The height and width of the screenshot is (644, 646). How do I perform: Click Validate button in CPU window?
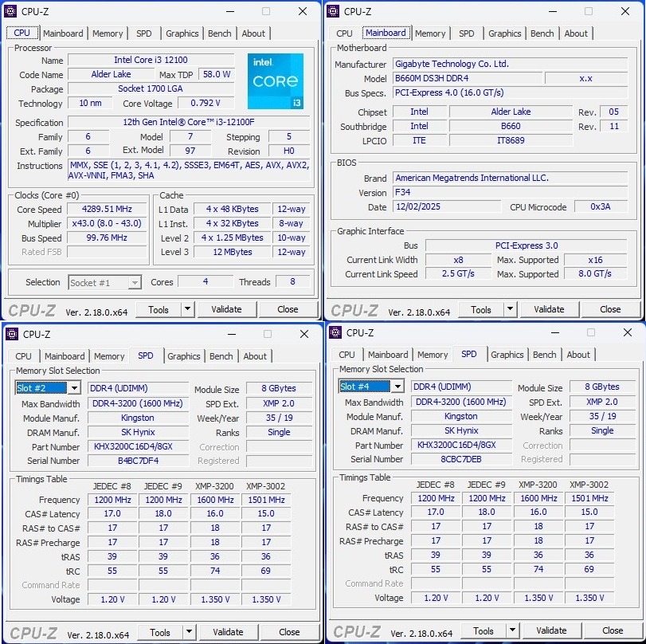226,309
